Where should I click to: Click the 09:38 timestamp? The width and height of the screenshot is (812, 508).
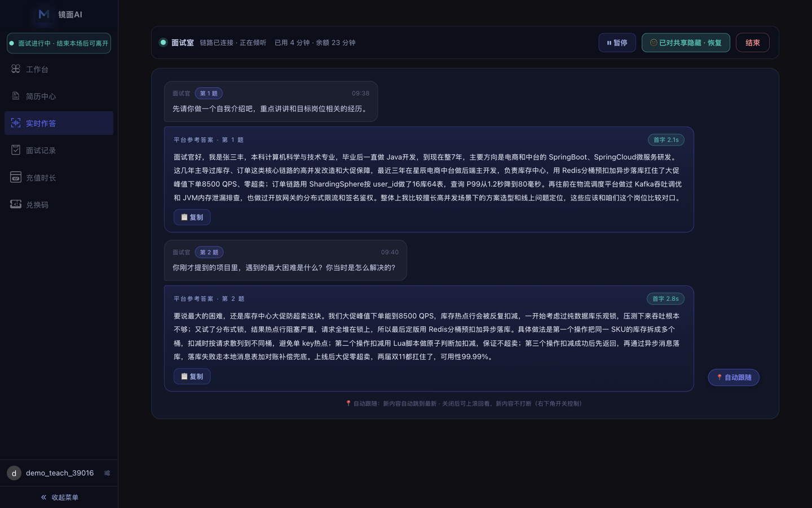[361, 93]
